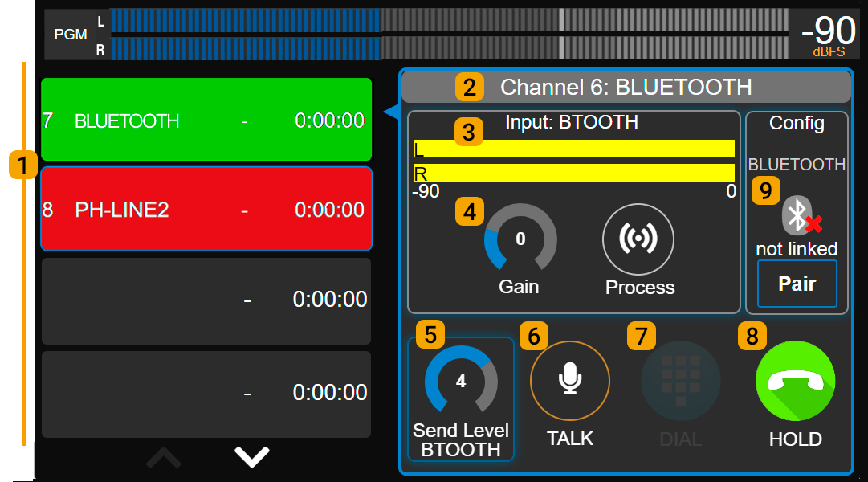868x482 pixels.
Task: Select the green BLUETOOTH channel 7 row
Action: (206, 120)
